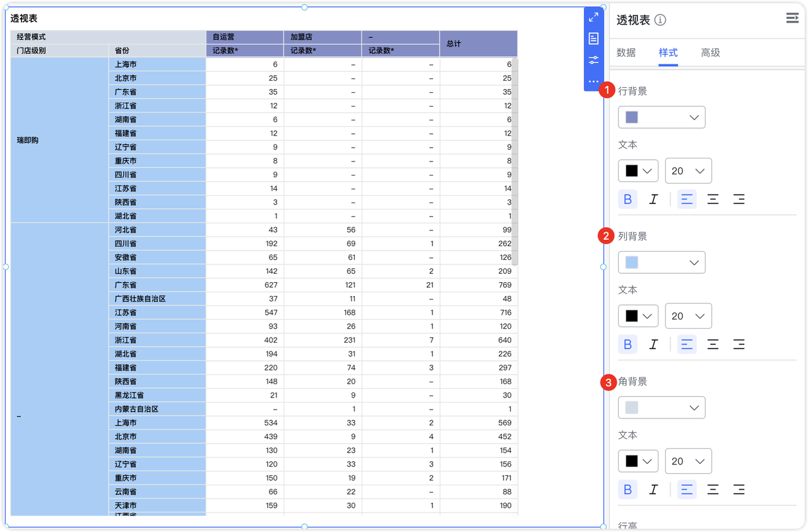Toggle italic for 行背景 text
Screen dimensions: 808x532
point(654,199)
